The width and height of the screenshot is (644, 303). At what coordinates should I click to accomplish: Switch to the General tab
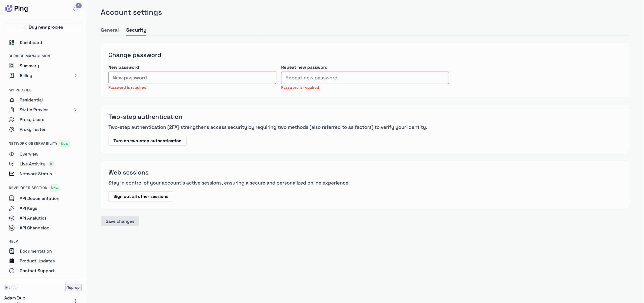tap(110, 30)
